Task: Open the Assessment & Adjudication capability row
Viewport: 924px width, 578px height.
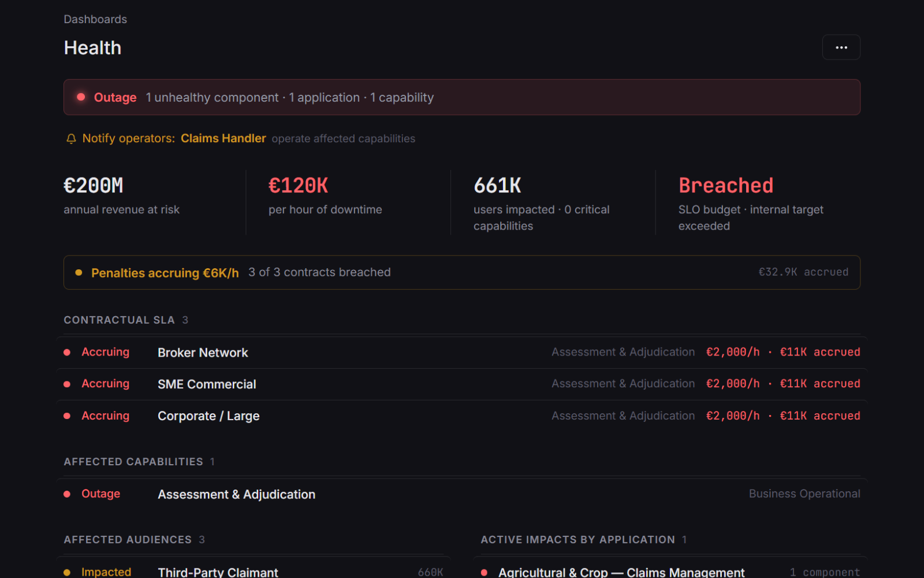Action: 462,494
